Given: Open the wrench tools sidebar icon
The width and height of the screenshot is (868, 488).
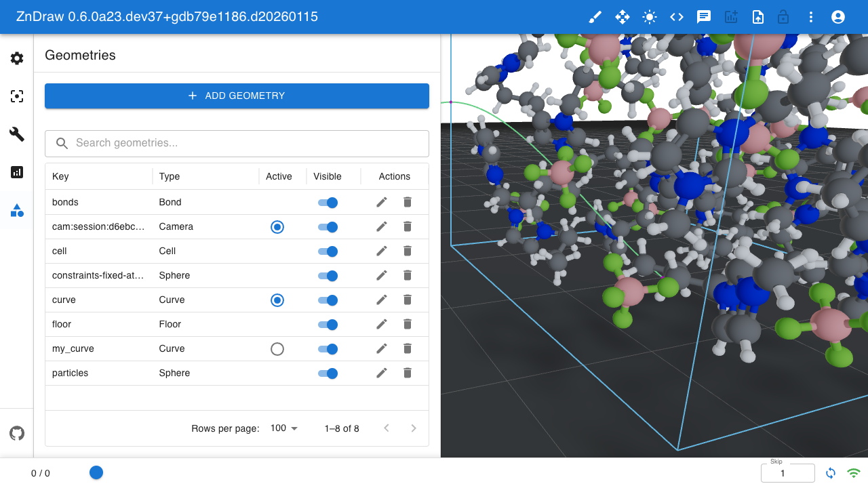Looking at the screenshot, I should 17,134.
